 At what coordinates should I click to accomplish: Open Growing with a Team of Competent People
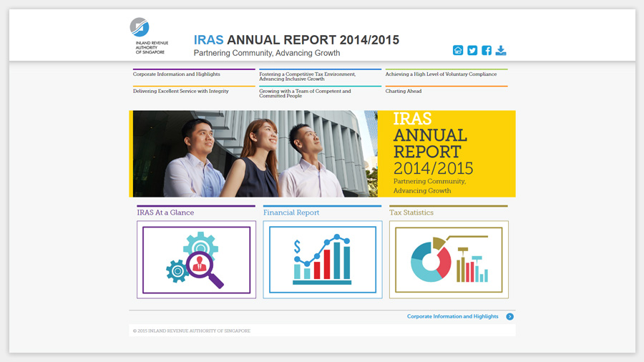(x=305, y=93)
